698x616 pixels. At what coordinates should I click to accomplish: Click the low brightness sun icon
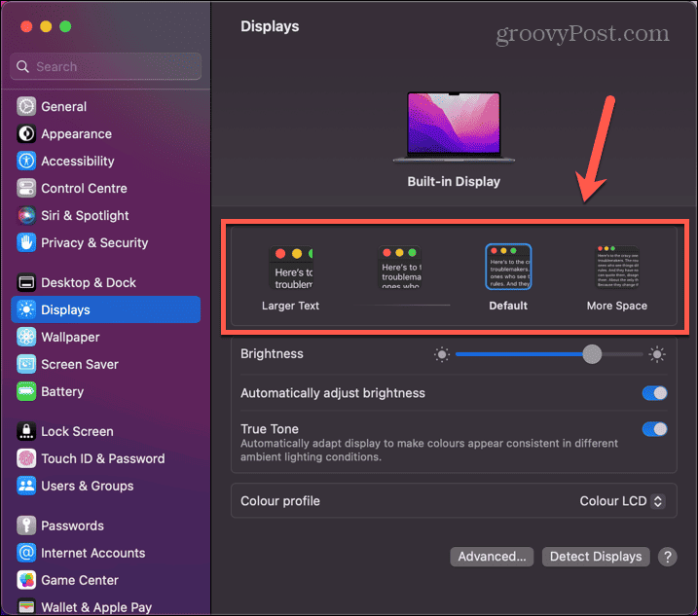pos(442,355)
